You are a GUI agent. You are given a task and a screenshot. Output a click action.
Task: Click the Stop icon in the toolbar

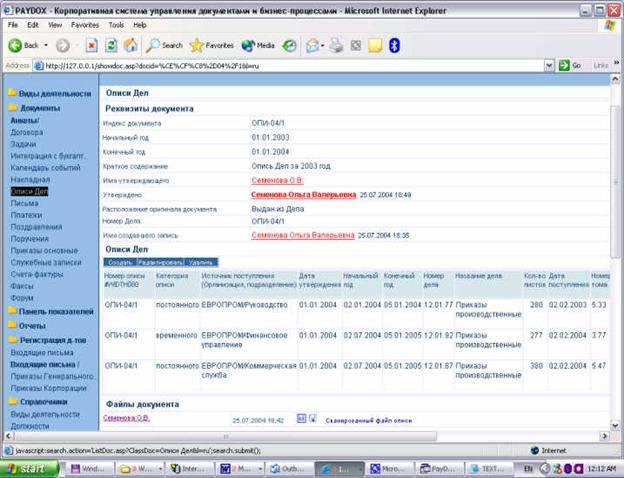(92, 45)
